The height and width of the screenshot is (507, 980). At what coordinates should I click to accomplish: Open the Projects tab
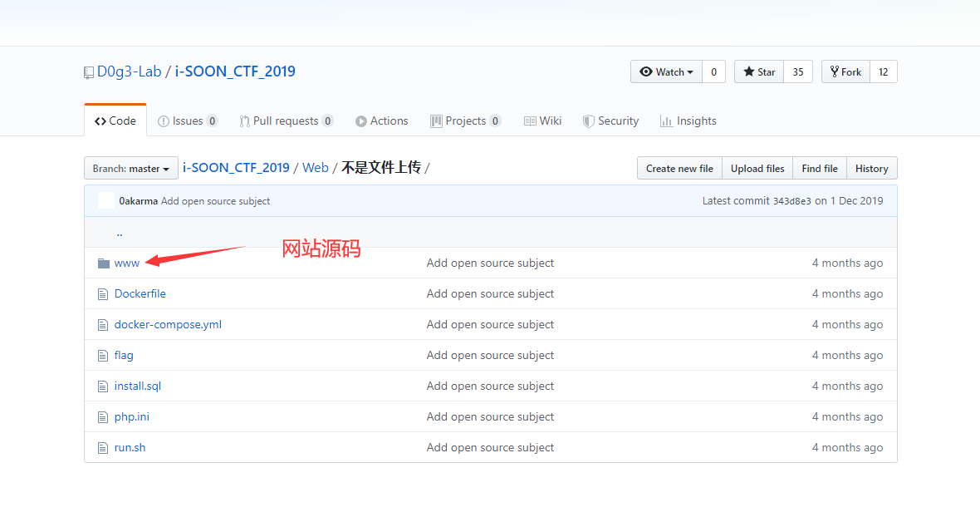tap(466, 121)
